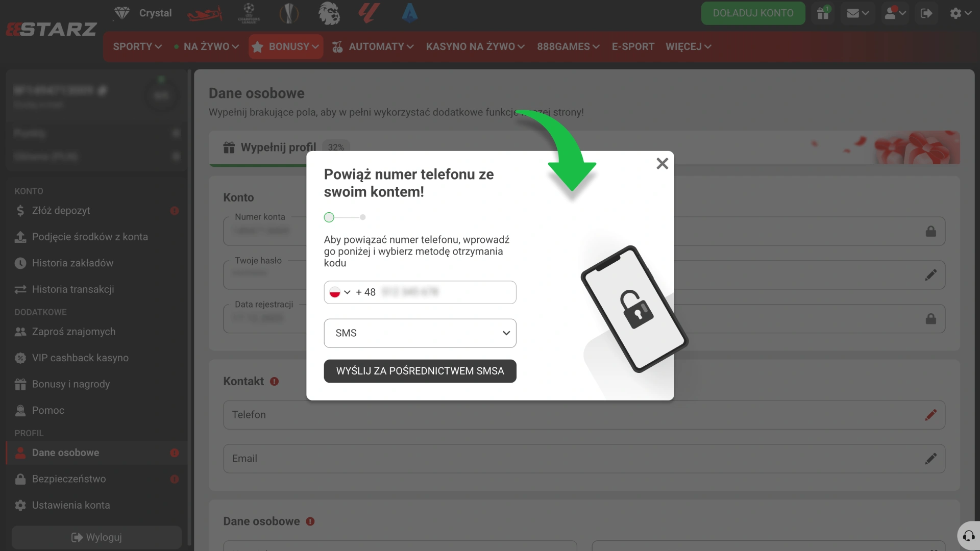
Task: Open the headset support chat button
Action: coord(968,536)
